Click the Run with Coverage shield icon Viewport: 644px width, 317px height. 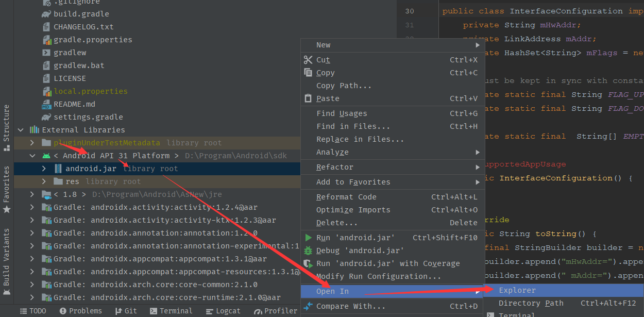(x=308, y=263)
